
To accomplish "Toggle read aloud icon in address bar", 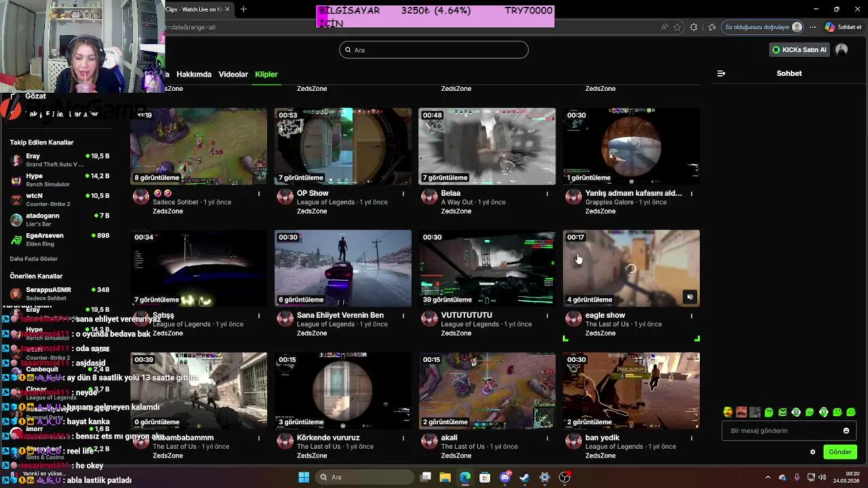I will point(665,27).
